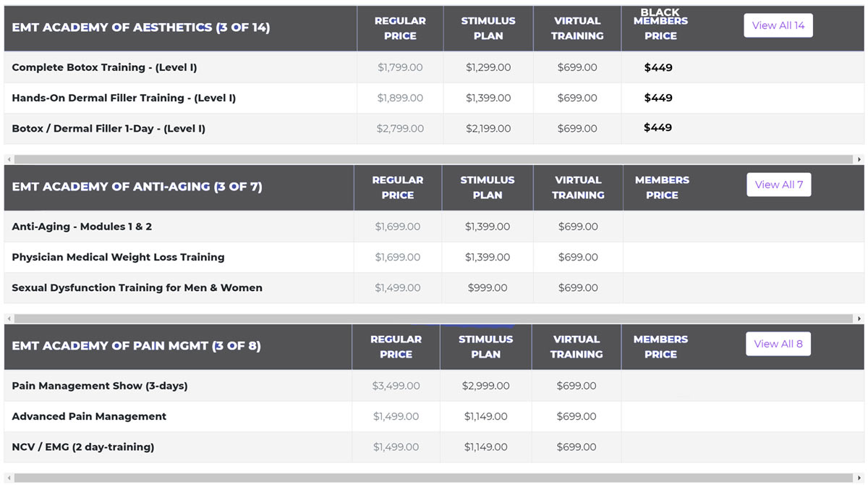Click horizontal scrollbar under Aesthetics table

pyautogui.click(x=433, y=159)
